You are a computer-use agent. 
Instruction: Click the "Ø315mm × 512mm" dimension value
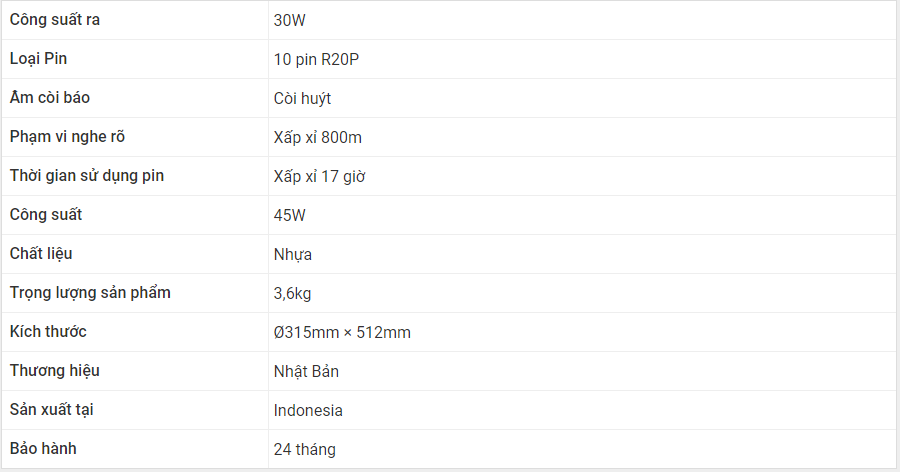coord(342,332)
